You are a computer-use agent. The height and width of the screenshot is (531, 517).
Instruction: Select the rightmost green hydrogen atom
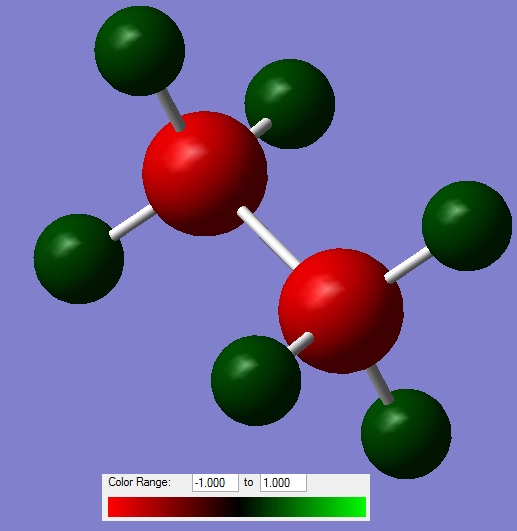(467, 226)
